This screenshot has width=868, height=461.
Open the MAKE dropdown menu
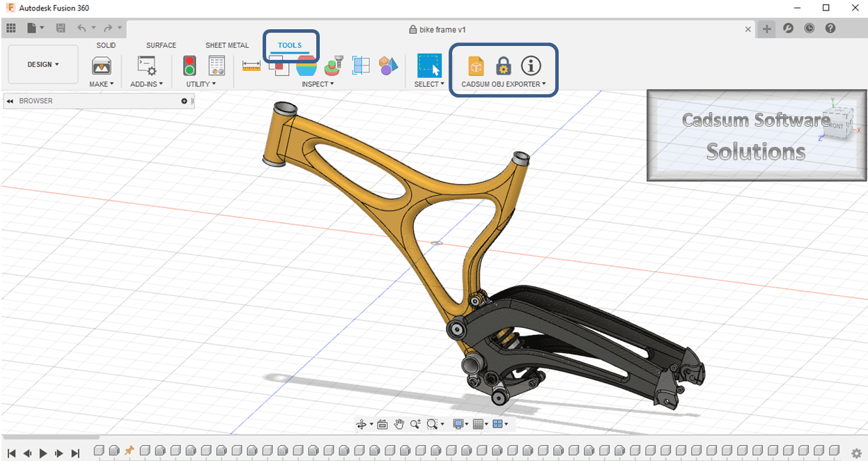(101, 84)
